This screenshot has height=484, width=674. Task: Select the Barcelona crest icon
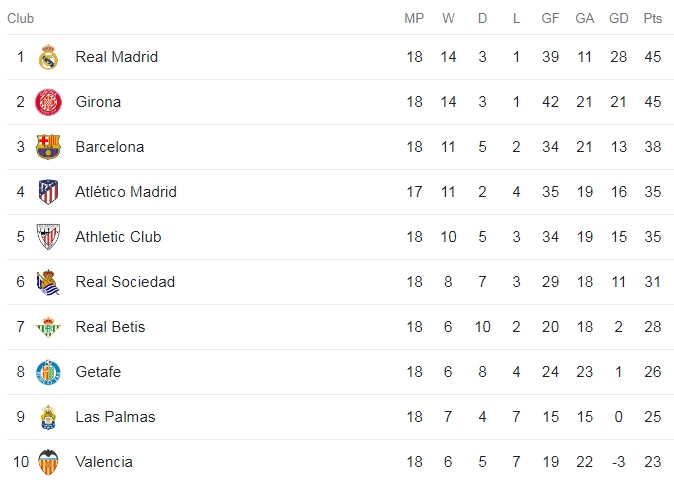pos(48,147)
